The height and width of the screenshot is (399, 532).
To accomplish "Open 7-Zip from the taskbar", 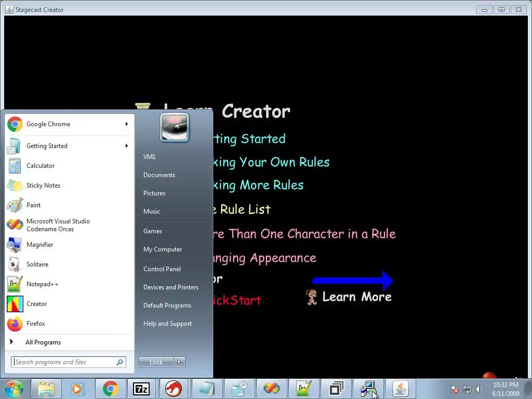I will coord(141,389).
